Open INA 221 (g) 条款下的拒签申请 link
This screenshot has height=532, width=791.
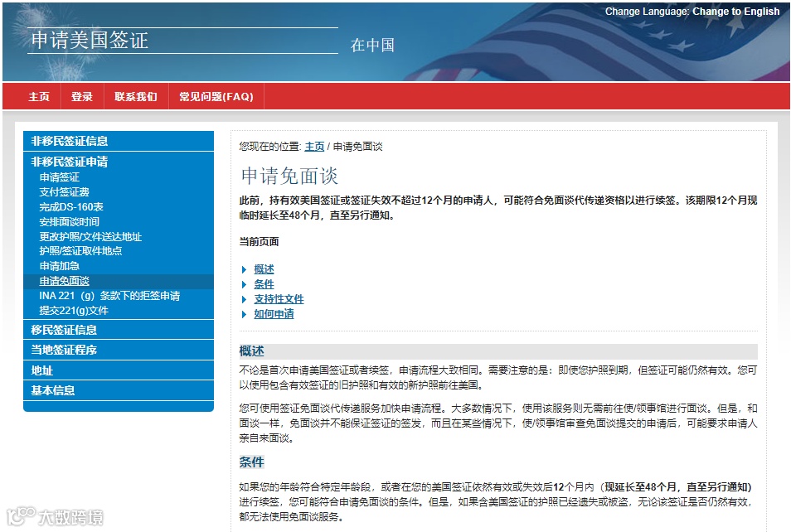coord(109,296)
